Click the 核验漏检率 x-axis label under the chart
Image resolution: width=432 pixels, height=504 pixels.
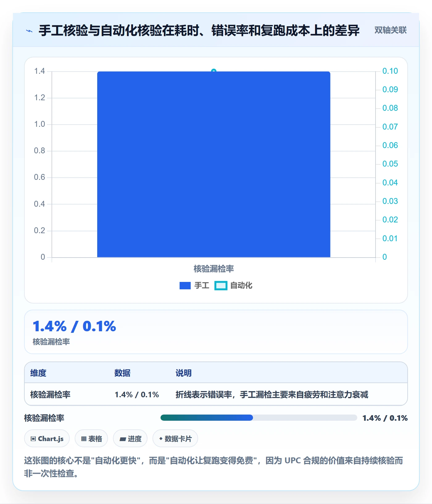[214, 269]
